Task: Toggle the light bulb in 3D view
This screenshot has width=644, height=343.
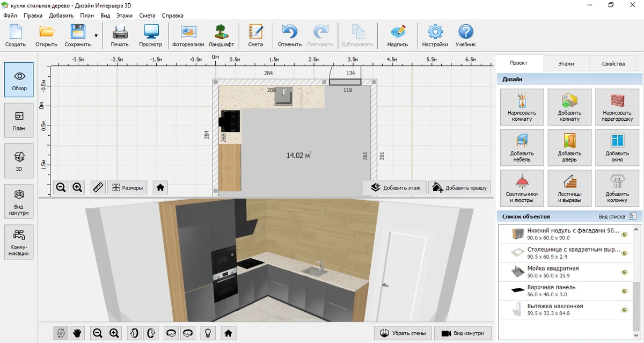Action: [208, 333]
